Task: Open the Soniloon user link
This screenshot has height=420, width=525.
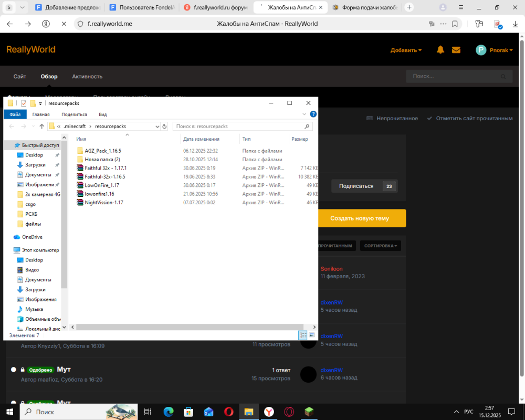Action: pyautogui.click(x=331, y=269)
